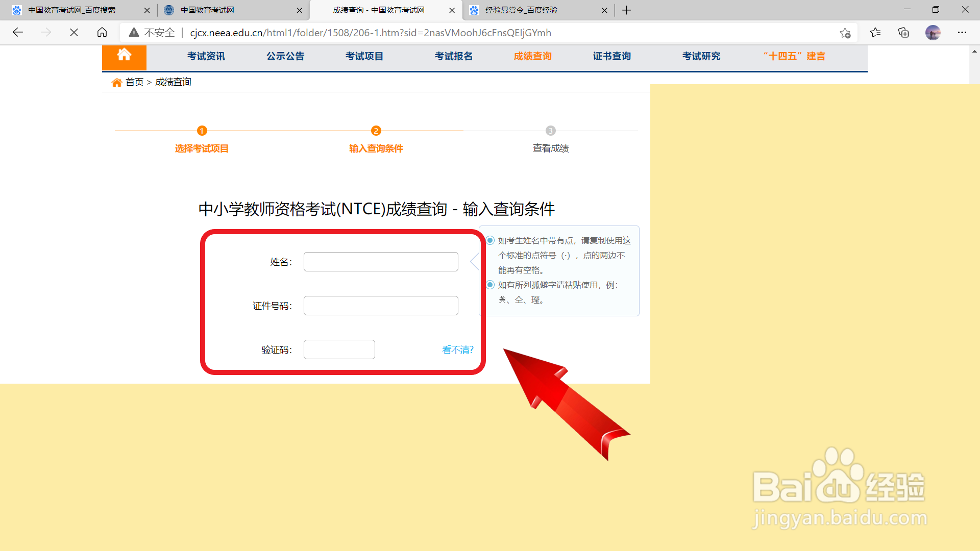Open the favorites list icon
This screenshot has height=551, width=980.
[x=875, y=33]
